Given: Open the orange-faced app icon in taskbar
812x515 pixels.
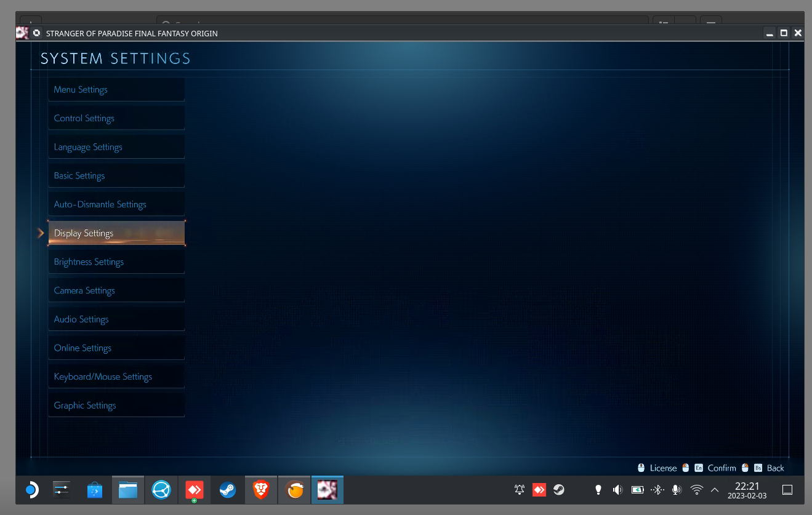Looking at the screenshot, I should click(294, 490).
